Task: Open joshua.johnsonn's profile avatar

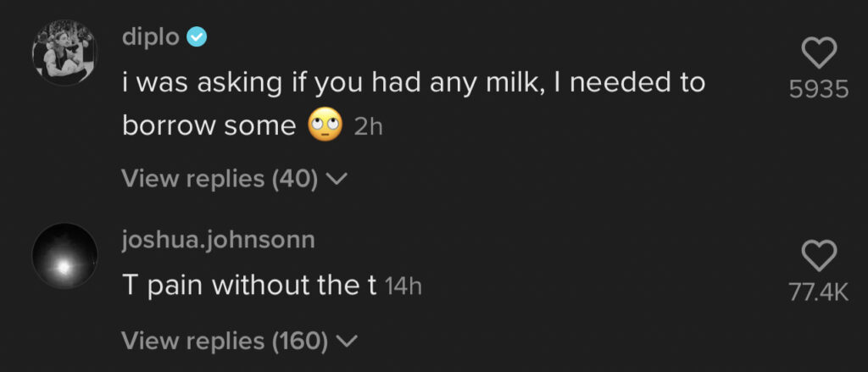Action: coord(64,255)
